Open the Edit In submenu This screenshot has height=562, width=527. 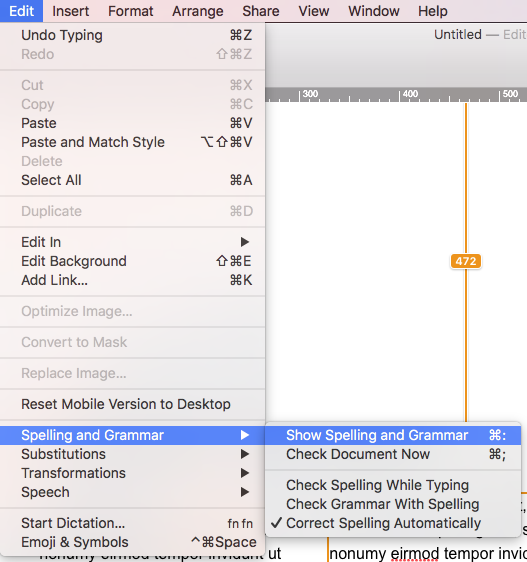132,242
